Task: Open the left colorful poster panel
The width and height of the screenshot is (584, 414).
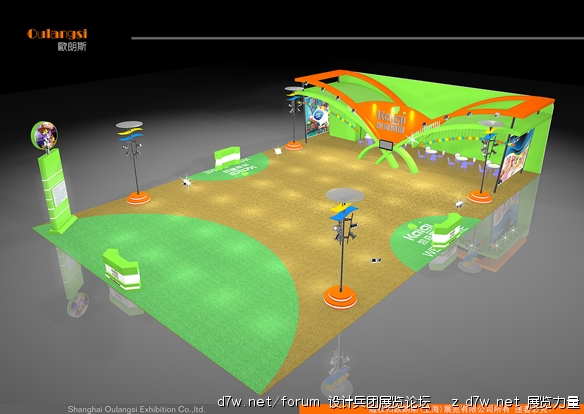Action: [x=318, y=119]
